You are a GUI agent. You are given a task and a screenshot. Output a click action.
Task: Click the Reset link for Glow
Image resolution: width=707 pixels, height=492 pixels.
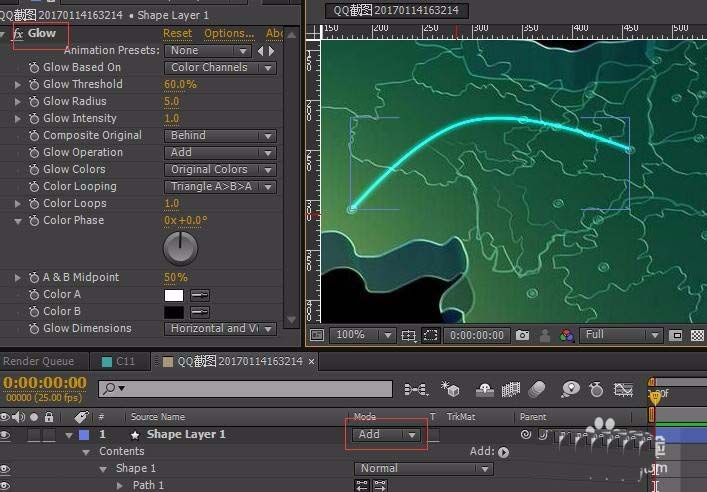pyautogui.click(x=177, y=33)
